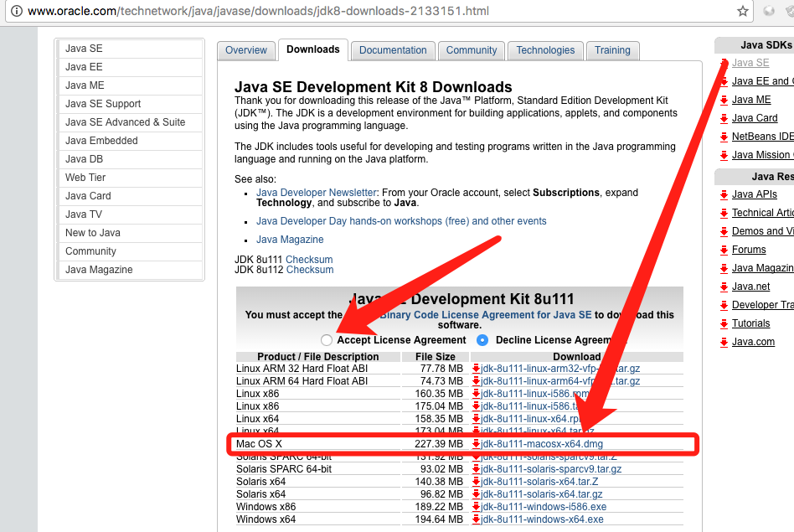
Task: Click the site info icon beside the URL
Action: (17, 11)
